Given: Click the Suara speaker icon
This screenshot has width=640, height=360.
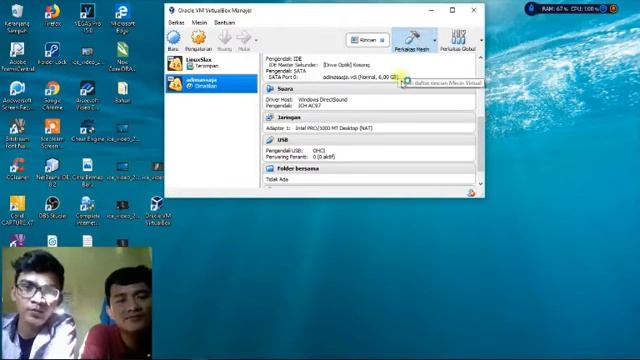Looking at the screenshot, I should [x=270, y=89].
